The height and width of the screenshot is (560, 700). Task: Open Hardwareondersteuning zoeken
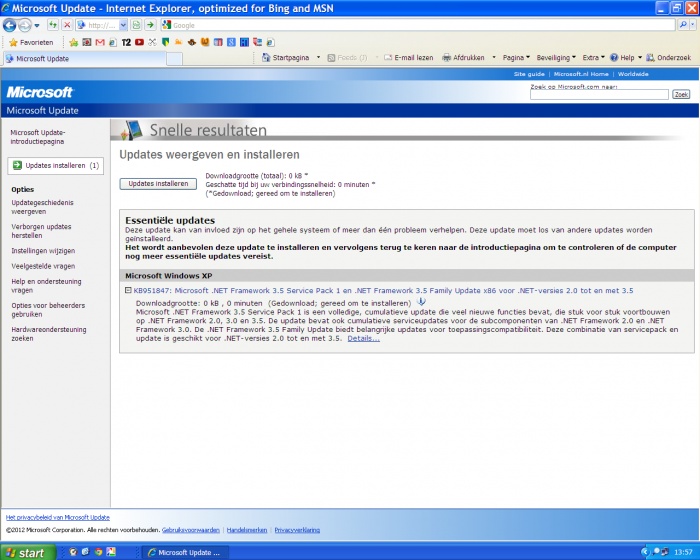pyautogui.click(x=49, y=334)
